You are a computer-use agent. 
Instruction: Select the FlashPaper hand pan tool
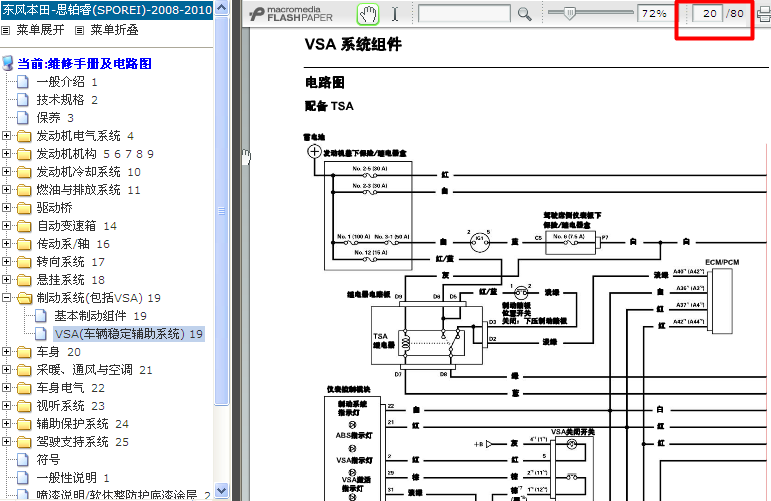pos(368,14)
